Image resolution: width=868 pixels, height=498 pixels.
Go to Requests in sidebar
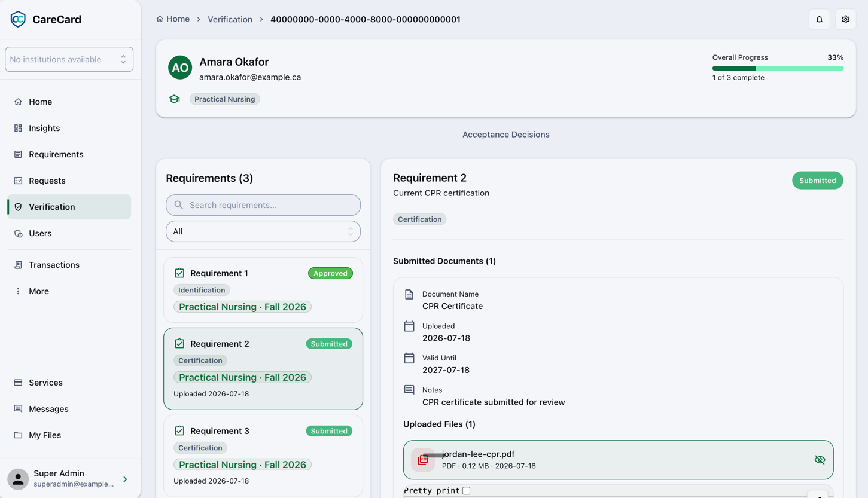coord(69,181)
